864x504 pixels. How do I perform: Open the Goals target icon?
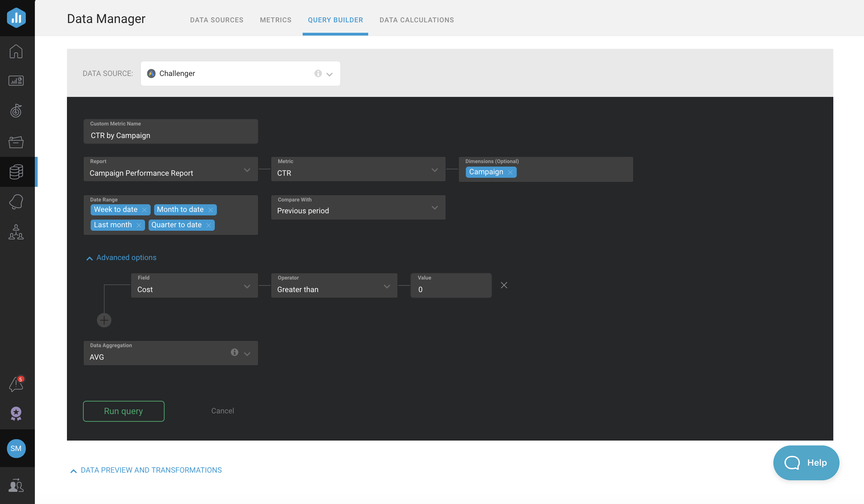(16, 111)
